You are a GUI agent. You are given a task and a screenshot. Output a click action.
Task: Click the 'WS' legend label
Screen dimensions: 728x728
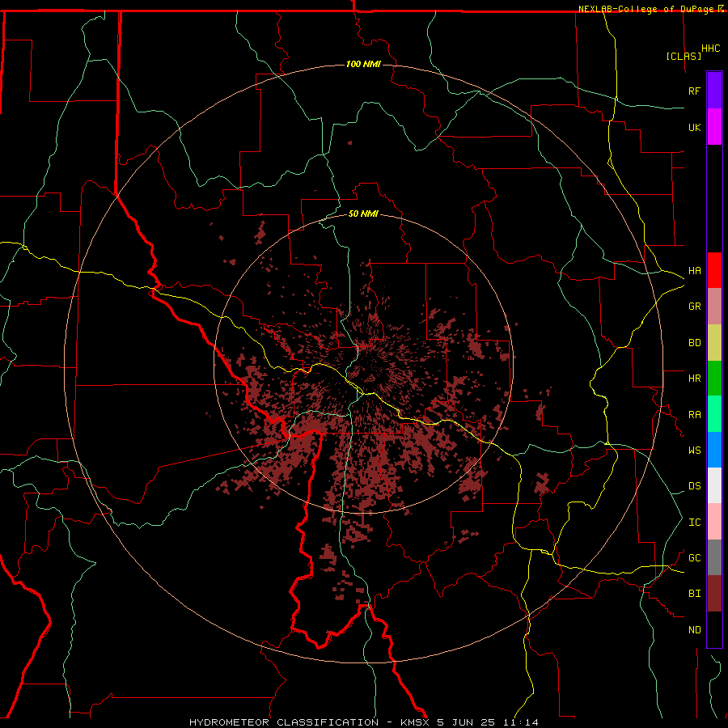pos(694,451)
